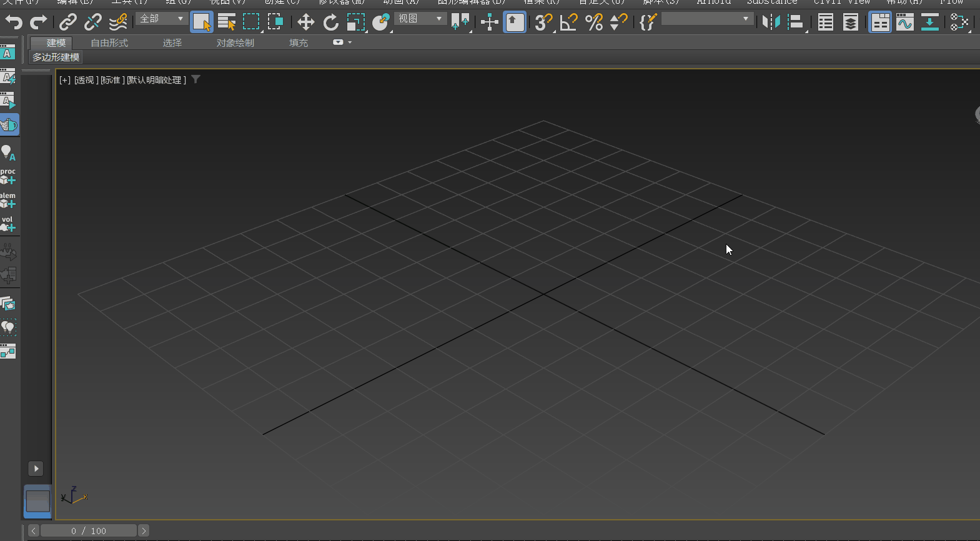
Task: Click the light bulb A icon in sidebar
Action: (8, 152)
